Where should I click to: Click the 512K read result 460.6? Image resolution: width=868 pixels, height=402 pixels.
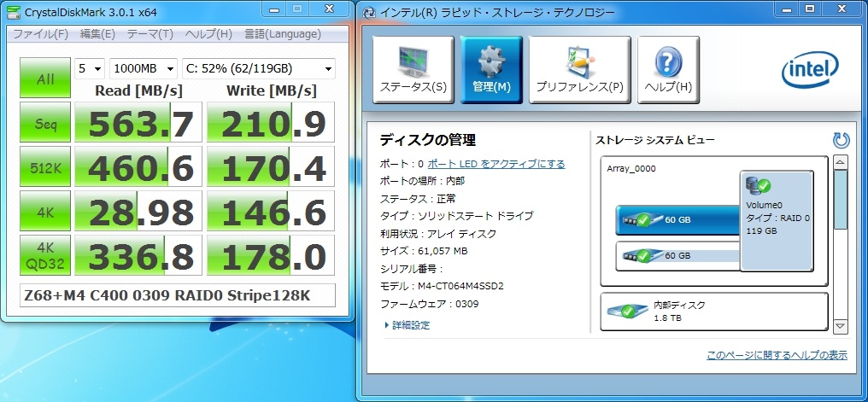point(138,166)
